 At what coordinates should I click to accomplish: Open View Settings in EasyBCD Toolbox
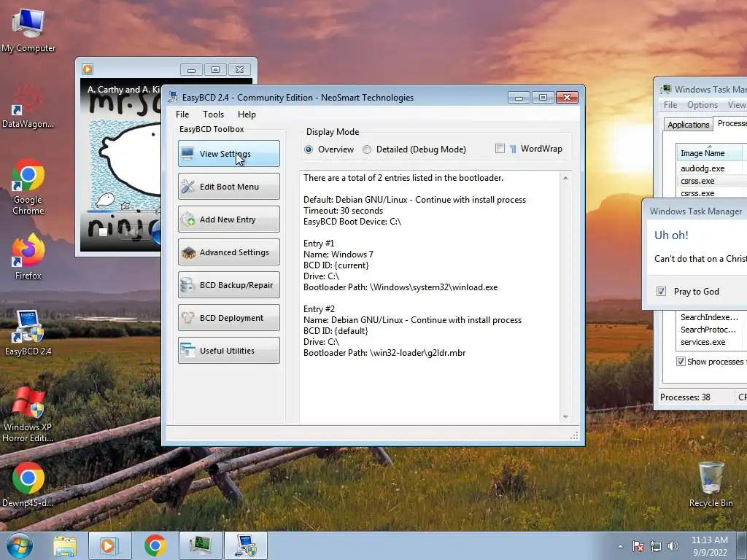point(228,154)
